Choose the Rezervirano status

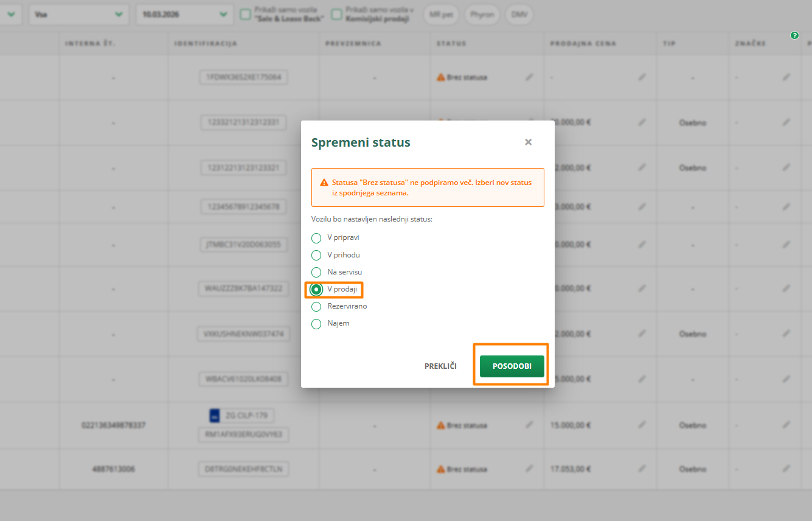click(316, 306)
